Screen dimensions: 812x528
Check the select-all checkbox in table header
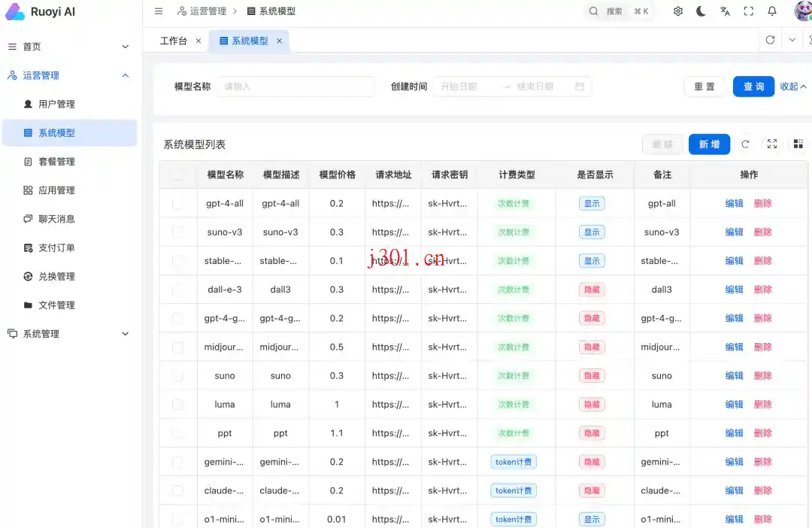178,174
